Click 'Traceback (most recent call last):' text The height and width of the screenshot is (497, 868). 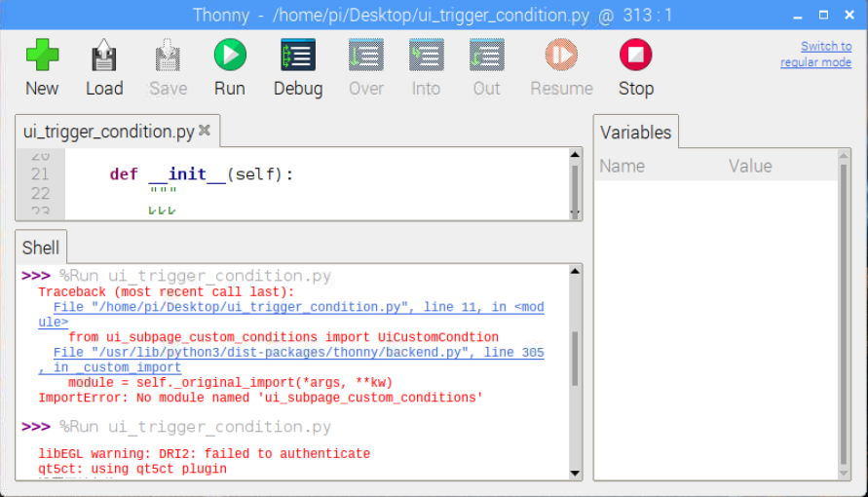pyautogui.click(x=166, y=292)
